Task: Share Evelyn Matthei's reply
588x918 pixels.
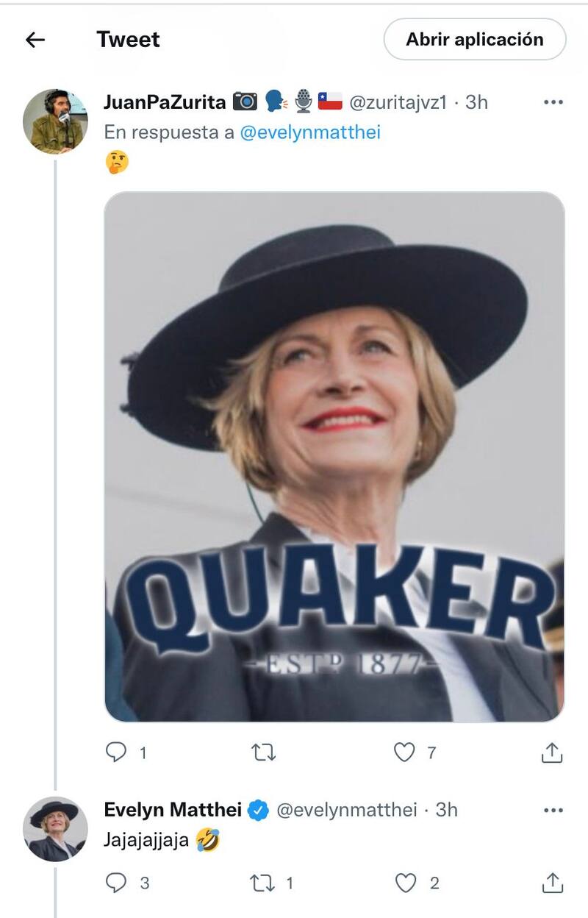Action: tap(552, 883)
